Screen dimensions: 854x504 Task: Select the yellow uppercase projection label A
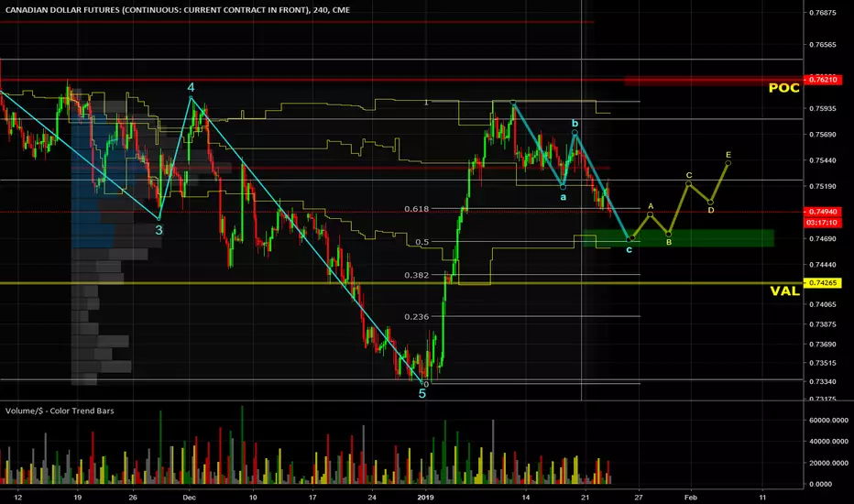coord(651,206)
